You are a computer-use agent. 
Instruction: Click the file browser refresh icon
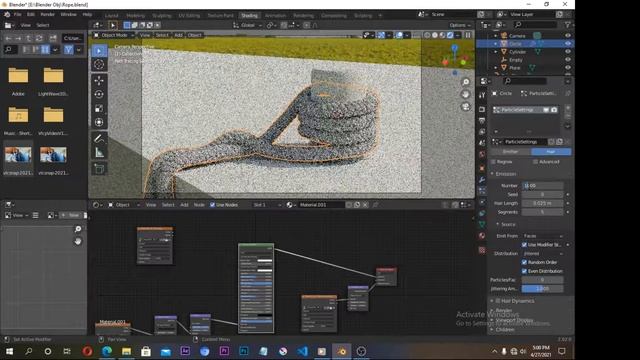click(39, 38)
